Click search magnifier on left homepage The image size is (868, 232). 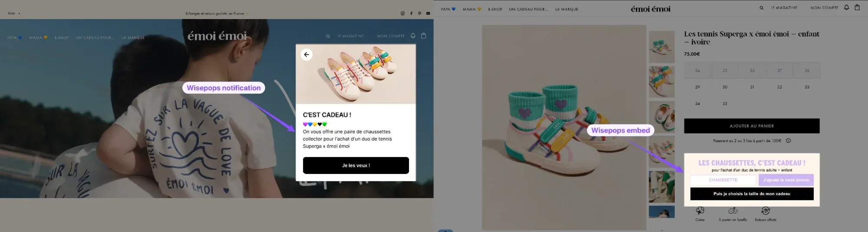pos(328,36)
